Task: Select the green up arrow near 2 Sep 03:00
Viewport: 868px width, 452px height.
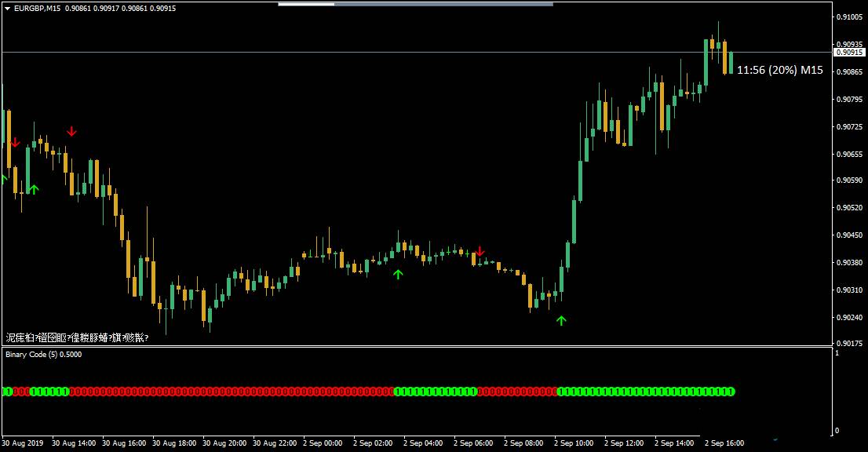Action: [398, 274]
